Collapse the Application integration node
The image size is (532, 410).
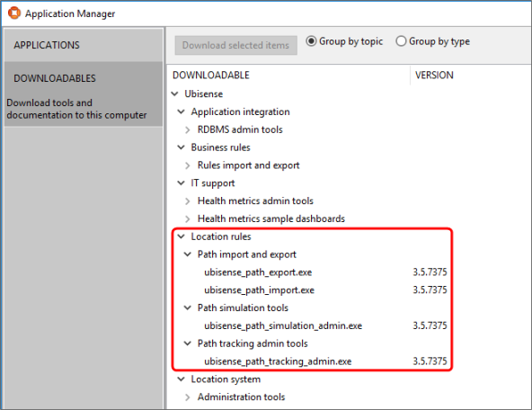click(182, 111)
